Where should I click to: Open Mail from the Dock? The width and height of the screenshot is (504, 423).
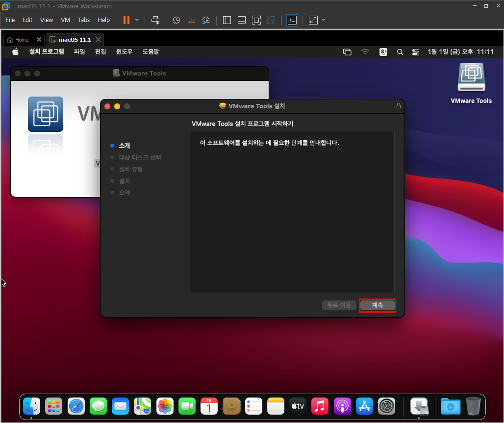(x=121, y=406)
